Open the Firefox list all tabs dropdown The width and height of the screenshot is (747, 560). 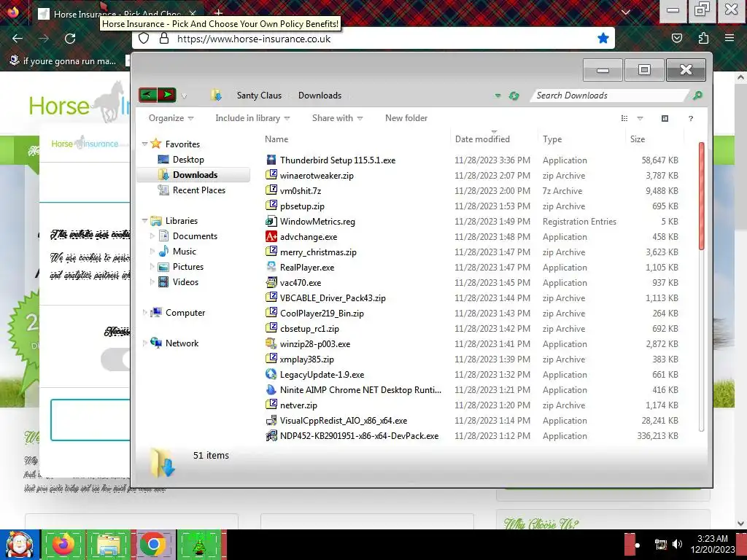[x=626, y=12]
